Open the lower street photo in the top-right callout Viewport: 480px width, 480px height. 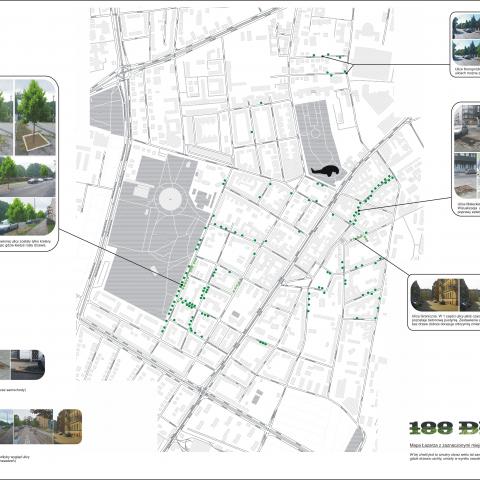pyautogui.click(x=466, y=53)
